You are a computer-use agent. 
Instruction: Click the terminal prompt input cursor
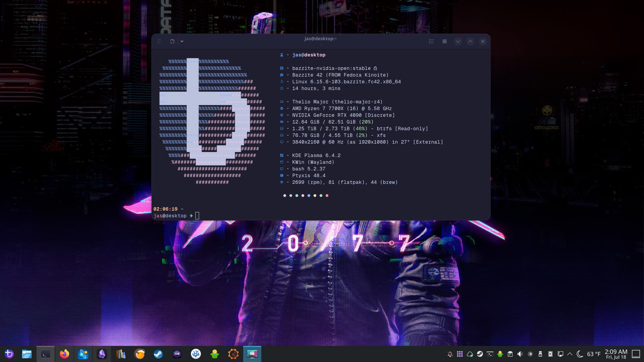pyautogui.click(x=197, y=216)
